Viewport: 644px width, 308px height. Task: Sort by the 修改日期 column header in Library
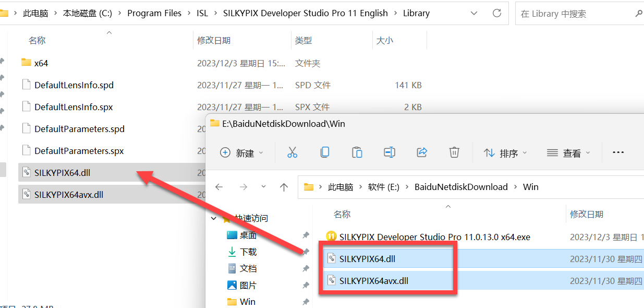tap(214, 40)
